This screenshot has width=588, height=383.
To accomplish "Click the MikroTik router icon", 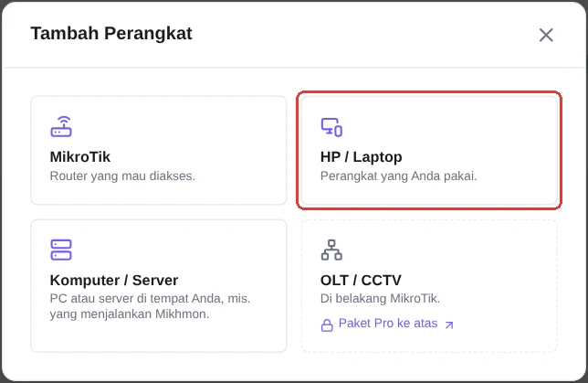I will coord(61,126).
